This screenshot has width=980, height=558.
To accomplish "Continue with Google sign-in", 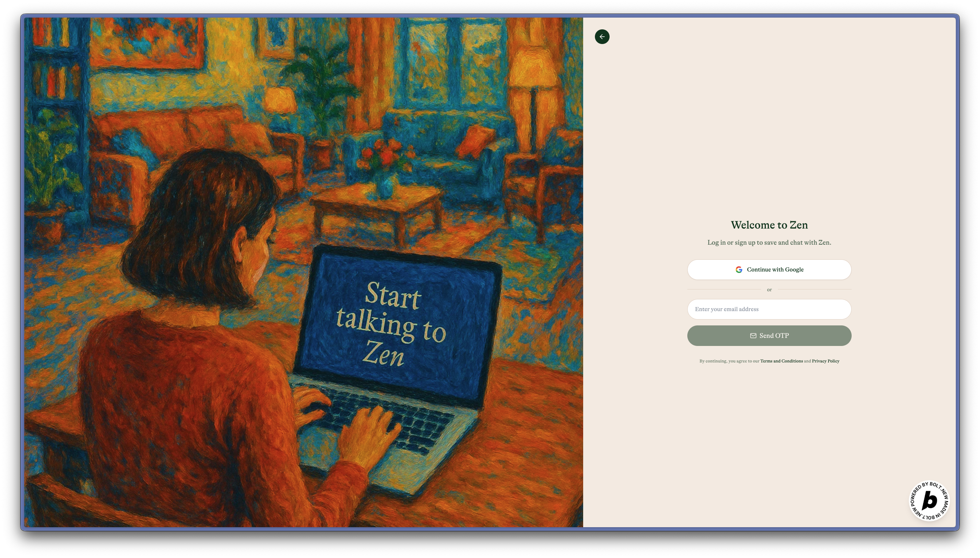I will (x=769, y=270).
